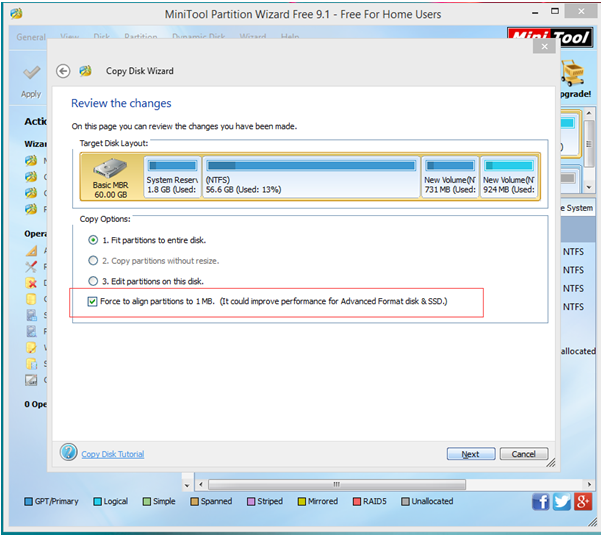Viewport: 601px width, 536px height.
Task: Click the Facebook icon
Action: 540,501
